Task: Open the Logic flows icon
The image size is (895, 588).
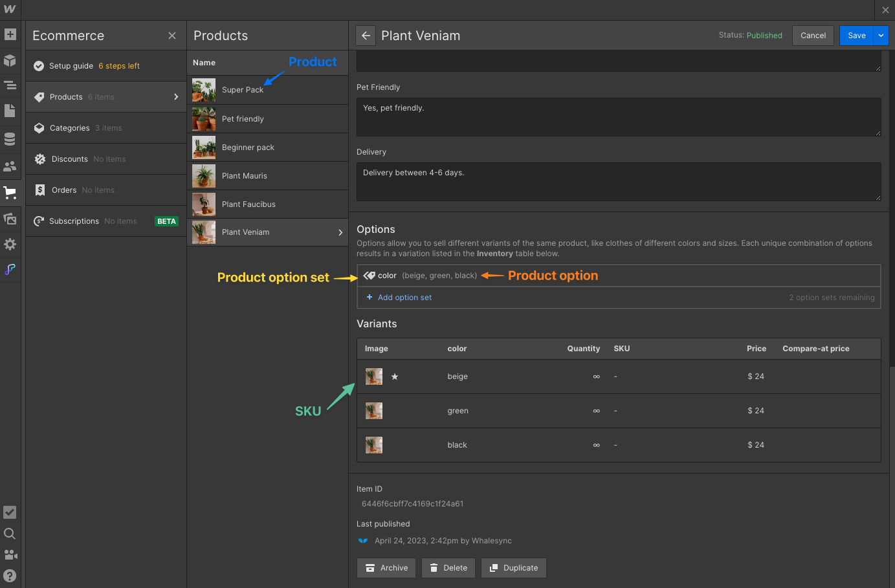Action: [x=10, y=269]
